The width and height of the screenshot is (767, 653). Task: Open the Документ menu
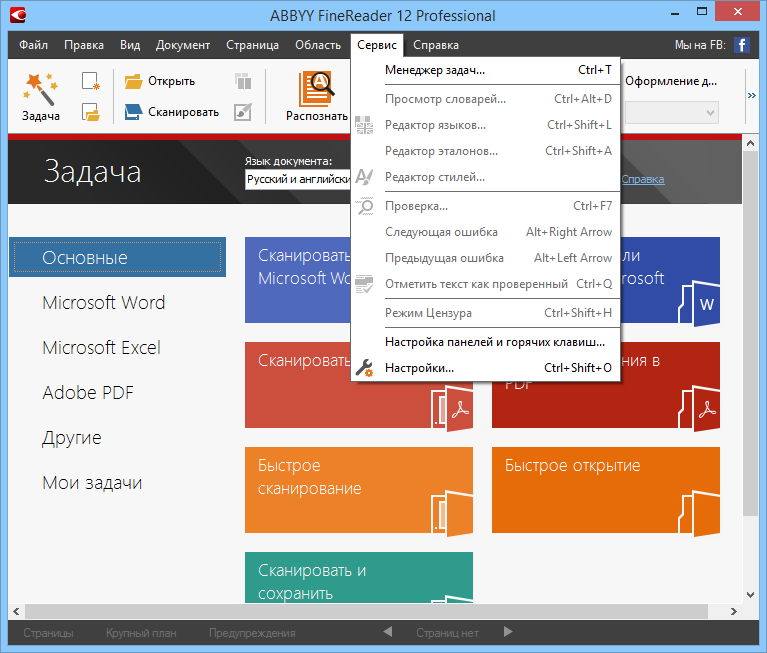[183, 45]
